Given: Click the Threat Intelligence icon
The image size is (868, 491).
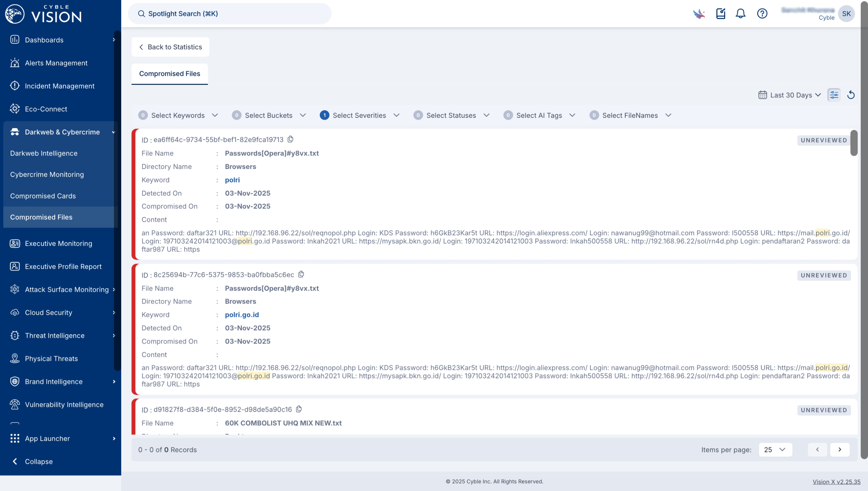Looking at the screenshot, I should point(15,336).
